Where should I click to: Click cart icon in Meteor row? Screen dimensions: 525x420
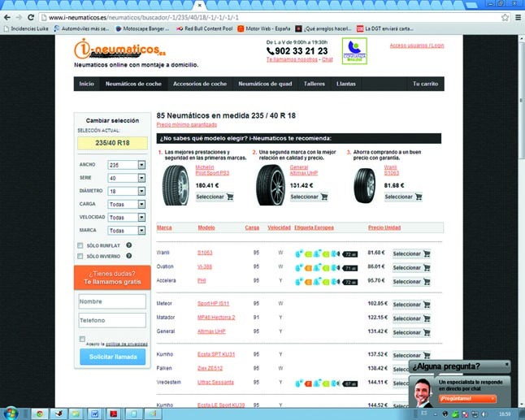coord(427,305)
